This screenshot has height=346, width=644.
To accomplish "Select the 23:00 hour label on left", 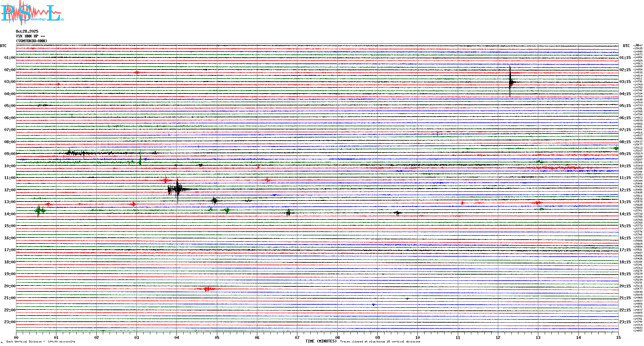I will click(x=10, y=322).
